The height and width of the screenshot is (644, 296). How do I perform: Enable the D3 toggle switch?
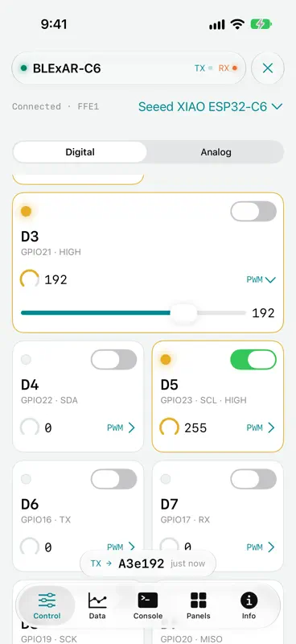[x=253, y=211]
